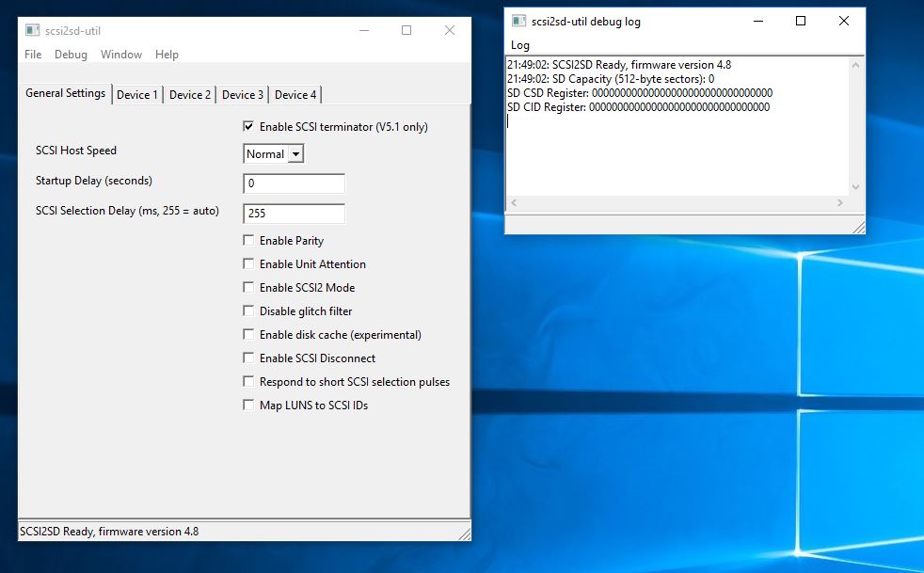Click debug log vertical scrollbar up arrow
924x573 pixels.
[855, 64]
